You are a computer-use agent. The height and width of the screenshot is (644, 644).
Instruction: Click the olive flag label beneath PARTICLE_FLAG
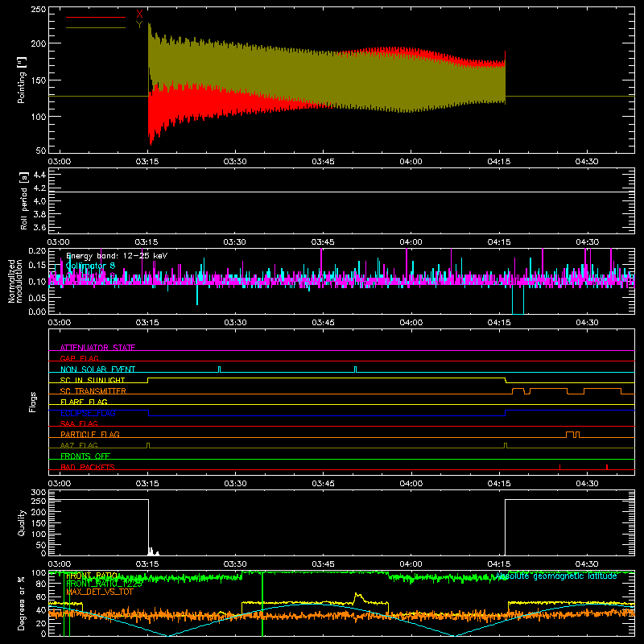(79, 445)
